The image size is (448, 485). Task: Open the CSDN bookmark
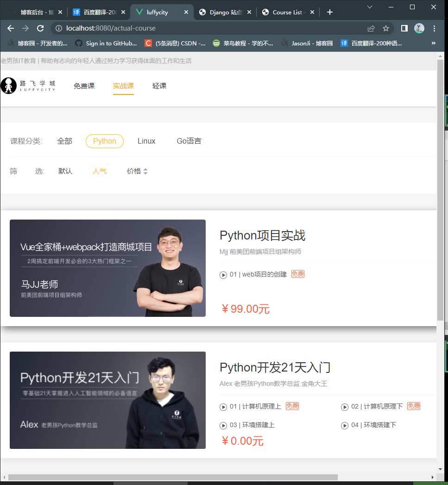point(175,43)
